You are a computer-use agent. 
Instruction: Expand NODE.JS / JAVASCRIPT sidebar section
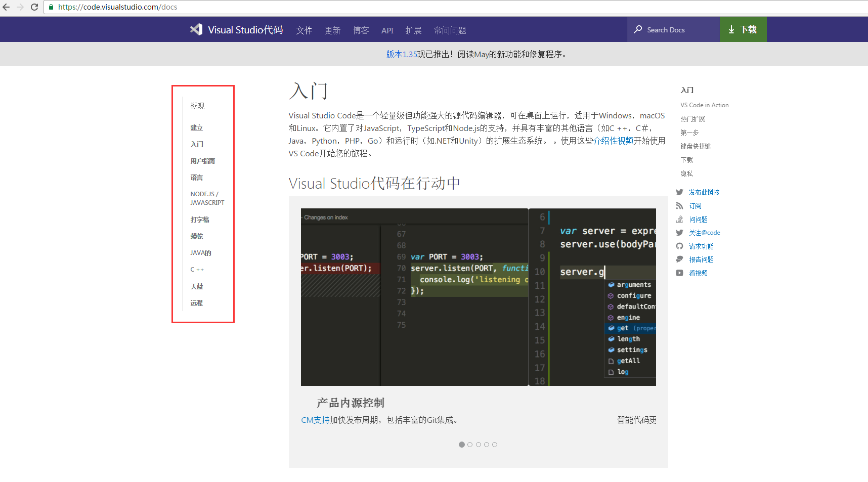207,198
